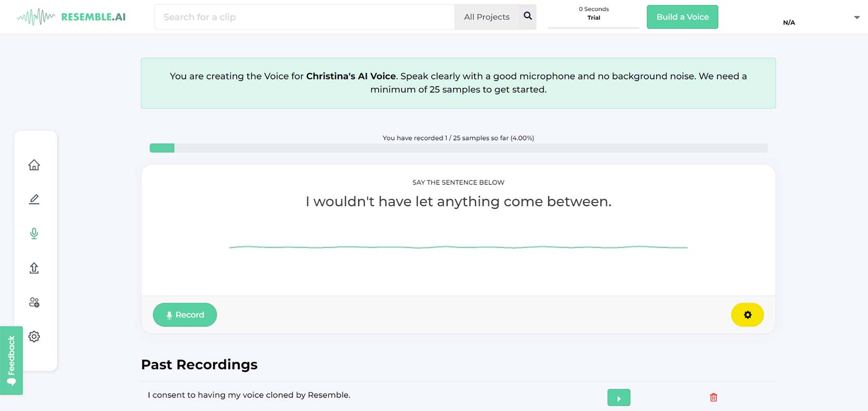Click the magnifying glass search icon
This screenshot has width=868, height=411.
click(x=528, y=16)
